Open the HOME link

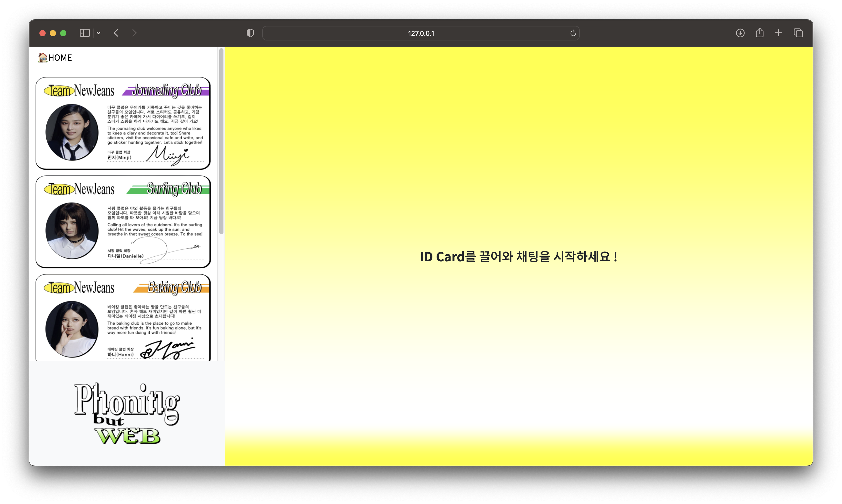55,57
